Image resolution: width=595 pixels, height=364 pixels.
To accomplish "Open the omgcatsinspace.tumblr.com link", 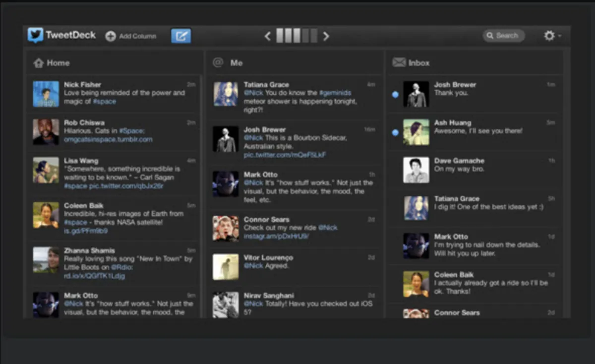I will [x=108, y=139].
